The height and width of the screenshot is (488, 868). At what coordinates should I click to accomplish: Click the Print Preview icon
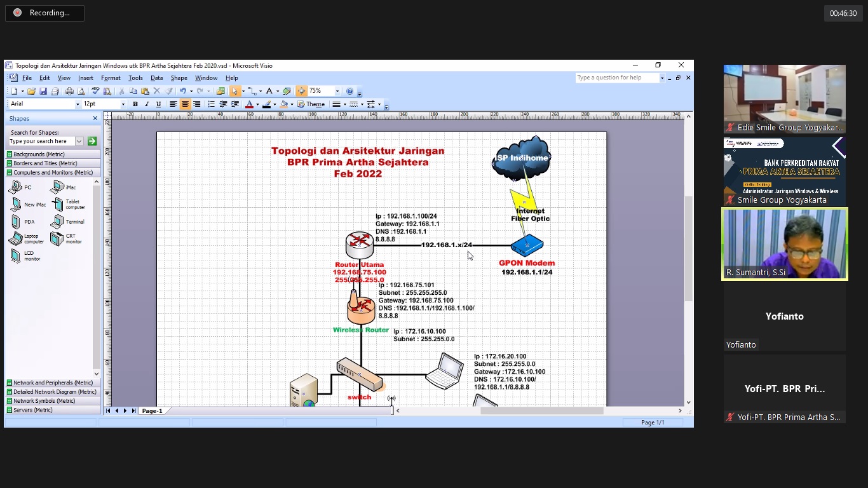point(81,91)
